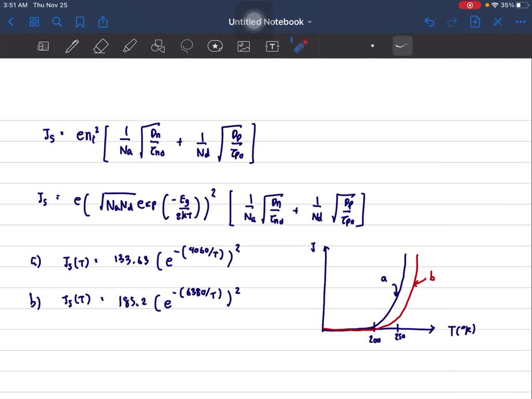Open the Stickers tool
The image size is (532, 399).
(x=215, y=46)
